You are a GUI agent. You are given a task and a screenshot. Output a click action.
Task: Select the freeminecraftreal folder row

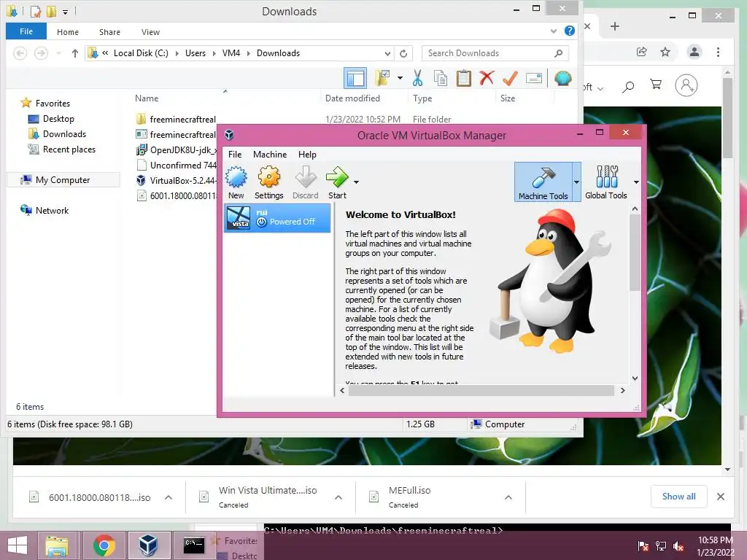click(176, 119)
